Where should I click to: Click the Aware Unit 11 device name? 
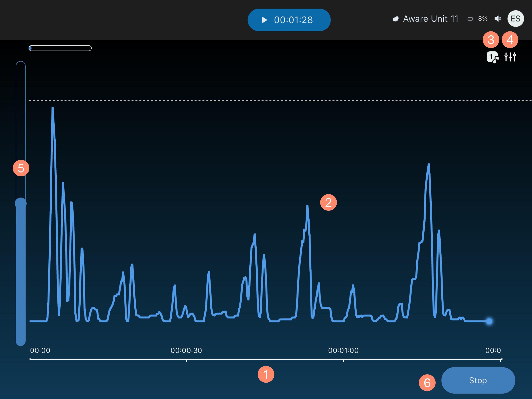pyautogui.click(x=431, y=19)
